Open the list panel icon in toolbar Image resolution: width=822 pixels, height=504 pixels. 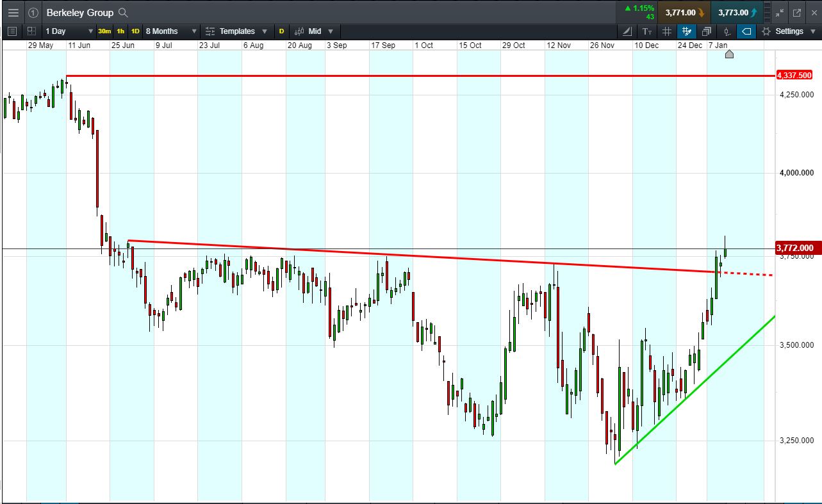tap(12, 31)
